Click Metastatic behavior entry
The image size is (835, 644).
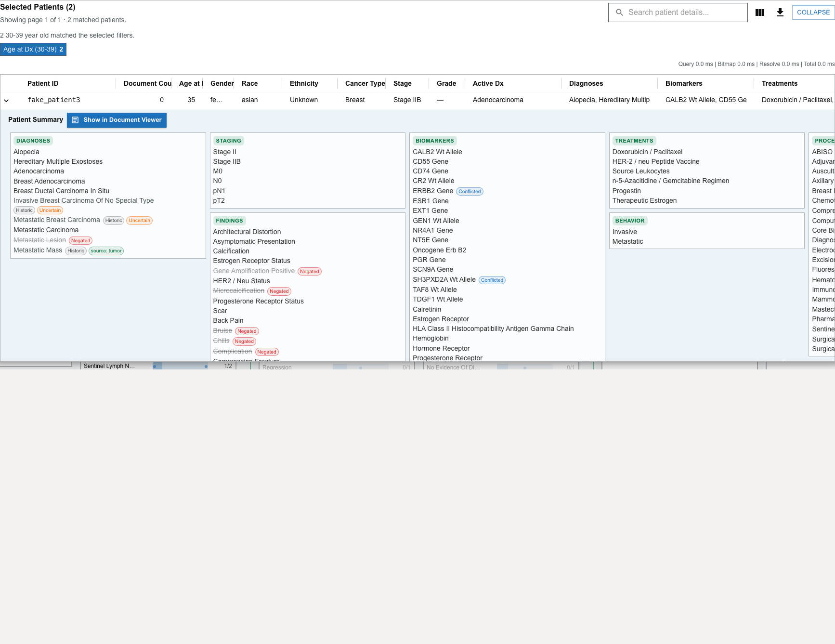pyautogui.click(x=627, y=241)
